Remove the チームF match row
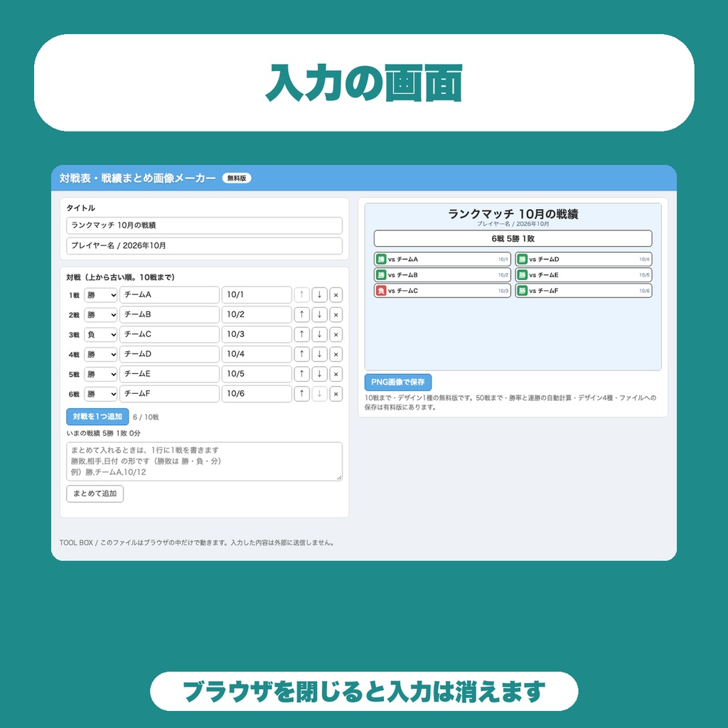The width and height of the screenshot is (728, 728). click(336, 394)
